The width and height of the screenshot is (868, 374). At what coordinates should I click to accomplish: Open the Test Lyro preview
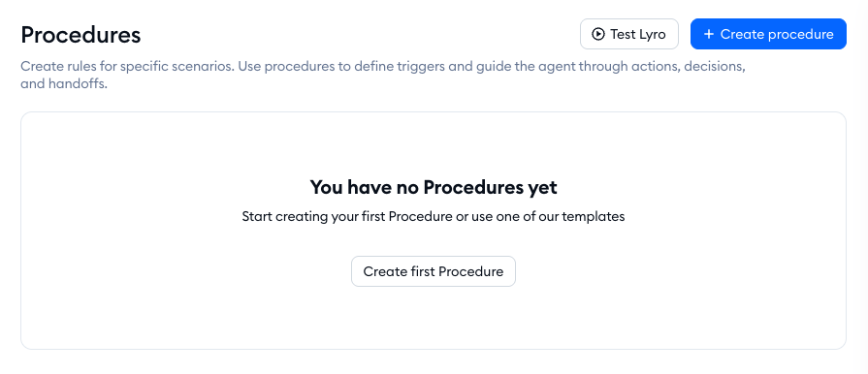(629, 34)
